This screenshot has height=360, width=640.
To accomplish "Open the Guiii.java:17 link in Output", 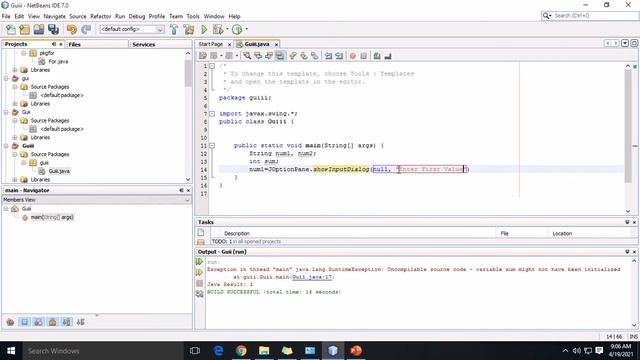I will pyautogui.click(x=312, y=277).
